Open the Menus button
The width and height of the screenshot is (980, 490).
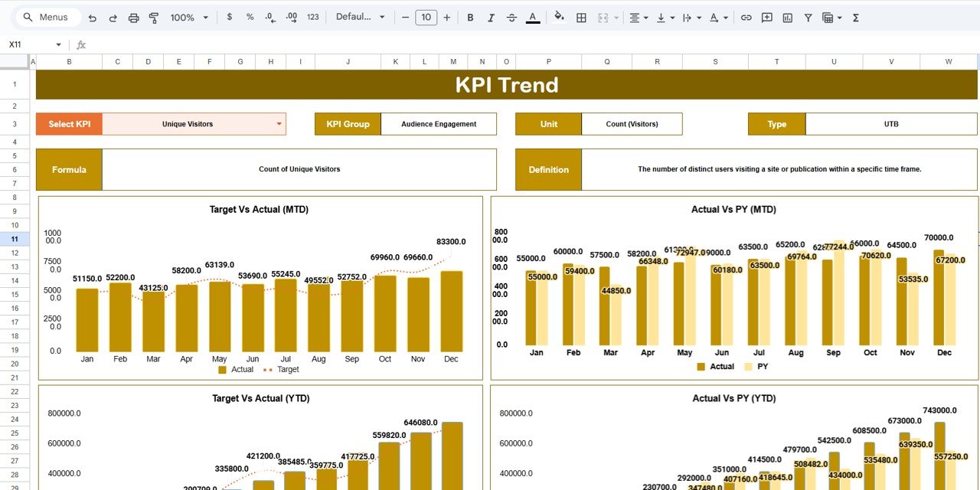(47, 16)
